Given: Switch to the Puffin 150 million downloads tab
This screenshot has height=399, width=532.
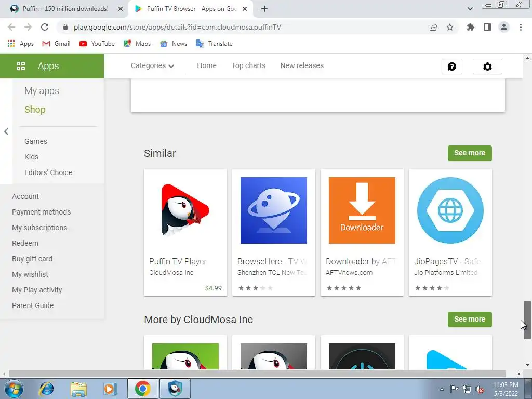Looking at the screenshot, I should point(64,9).
